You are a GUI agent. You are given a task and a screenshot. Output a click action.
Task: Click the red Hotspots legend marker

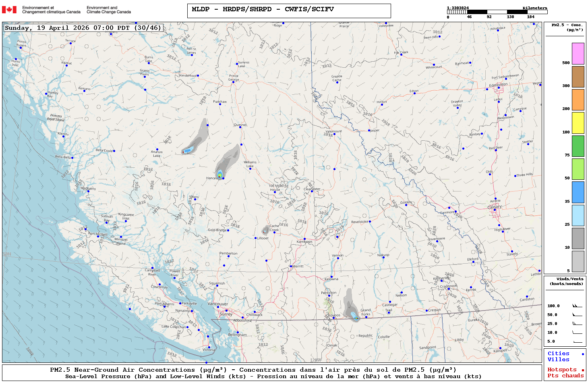582,370
